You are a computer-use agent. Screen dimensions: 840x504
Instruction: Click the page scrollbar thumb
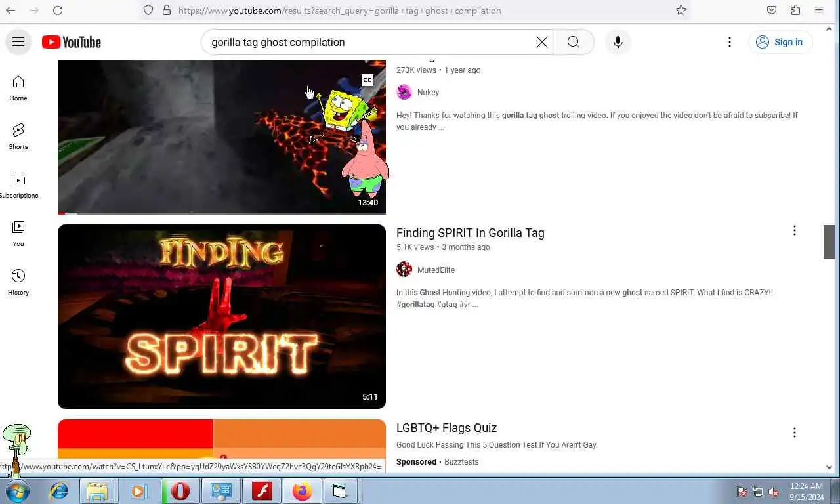tap(829, 241)
